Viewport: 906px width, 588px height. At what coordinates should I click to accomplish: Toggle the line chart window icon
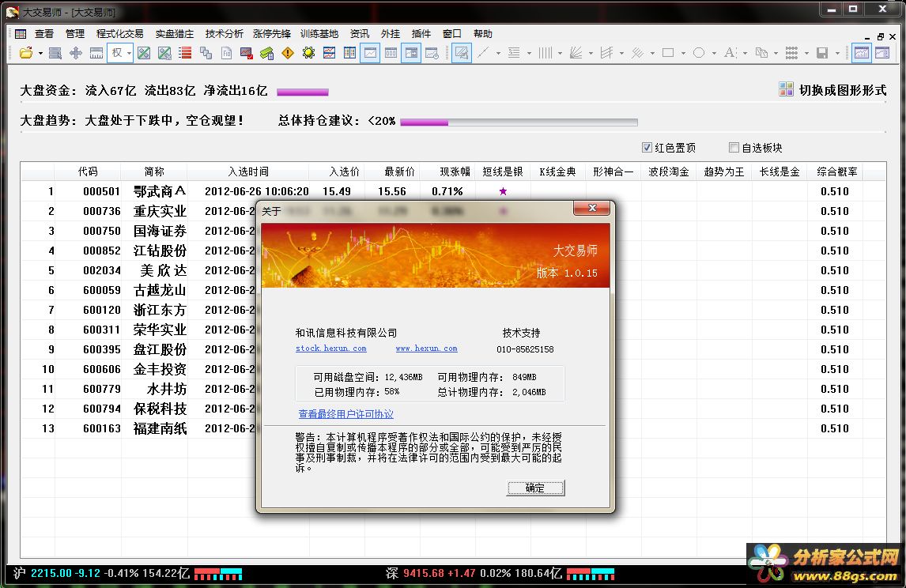tap(370, 53)
